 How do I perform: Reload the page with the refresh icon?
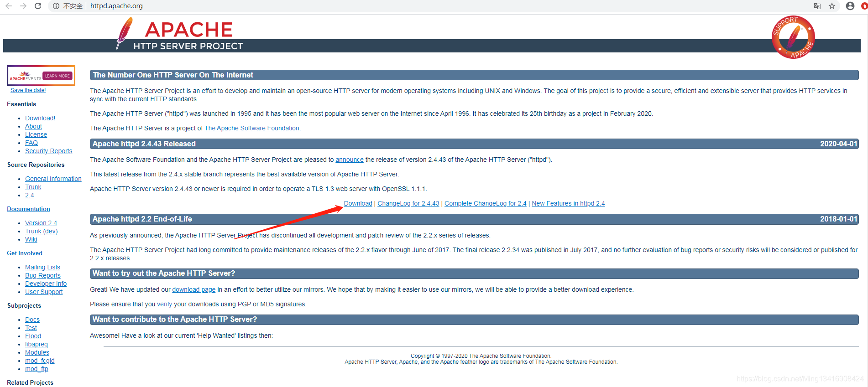(x=38, y=6)
